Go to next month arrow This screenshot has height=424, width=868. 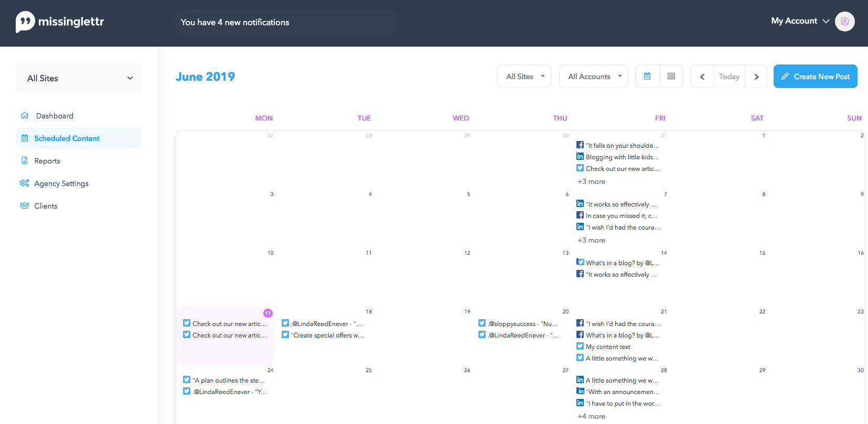pos(756,77)
